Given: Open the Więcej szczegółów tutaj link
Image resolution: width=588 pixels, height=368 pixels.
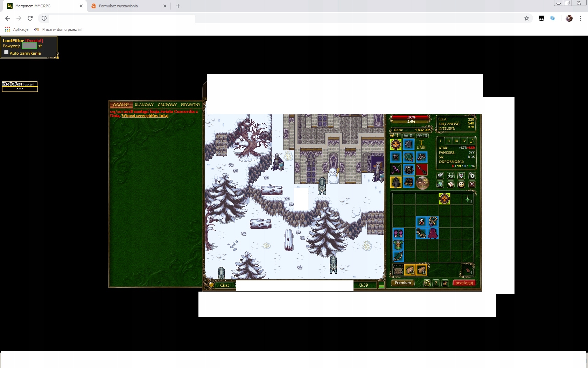Looking at the screenshot, I should click(x=145, y=116).
